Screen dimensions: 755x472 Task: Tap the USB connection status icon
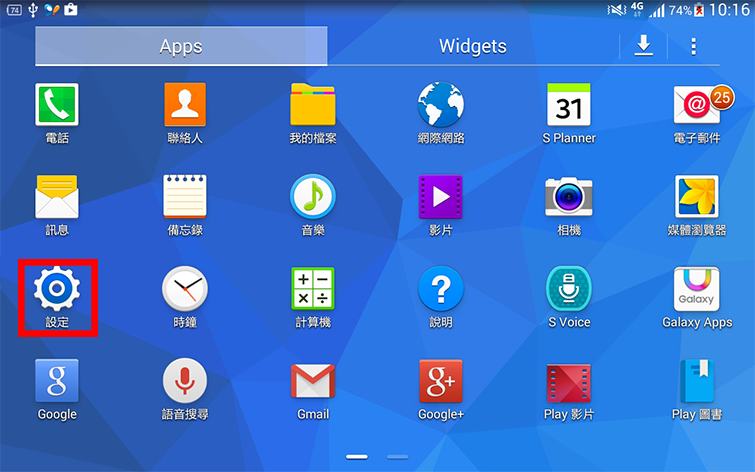click(x=33, y=10)
